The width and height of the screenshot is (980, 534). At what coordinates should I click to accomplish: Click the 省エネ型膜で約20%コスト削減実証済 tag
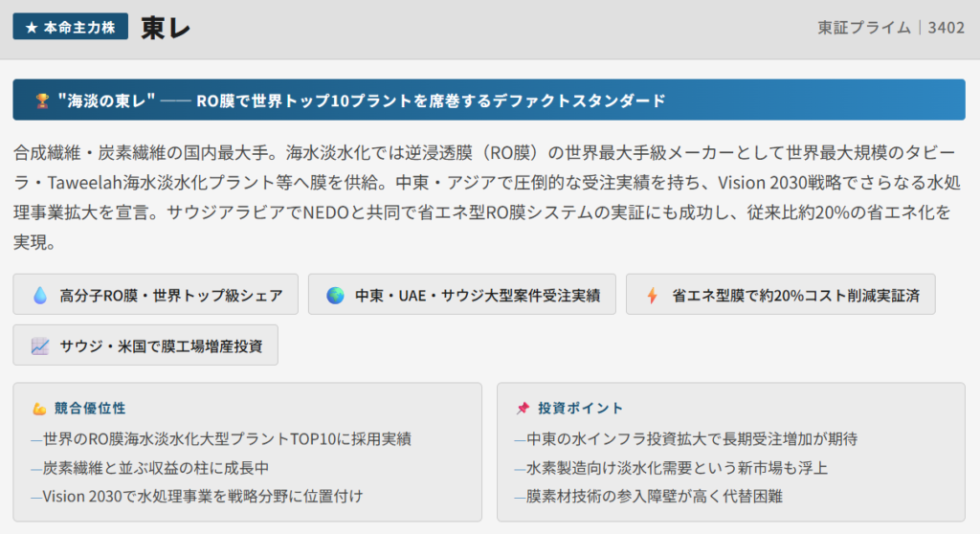(780, 295)
